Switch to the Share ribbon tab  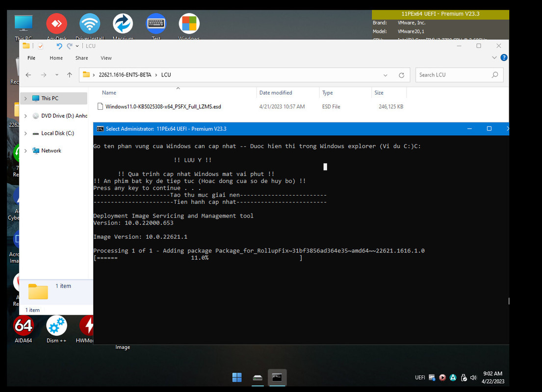pyautogui.click(x=81, y=58)
